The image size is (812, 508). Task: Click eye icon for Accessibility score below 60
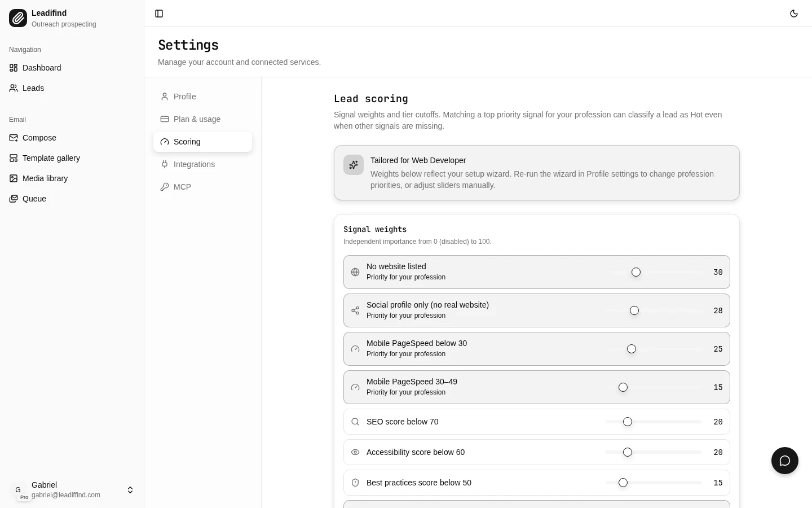355,452
